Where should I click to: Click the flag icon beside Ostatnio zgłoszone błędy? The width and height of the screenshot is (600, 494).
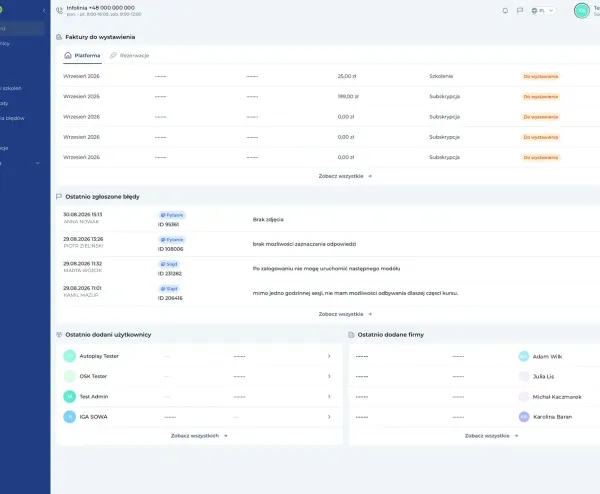59,197
